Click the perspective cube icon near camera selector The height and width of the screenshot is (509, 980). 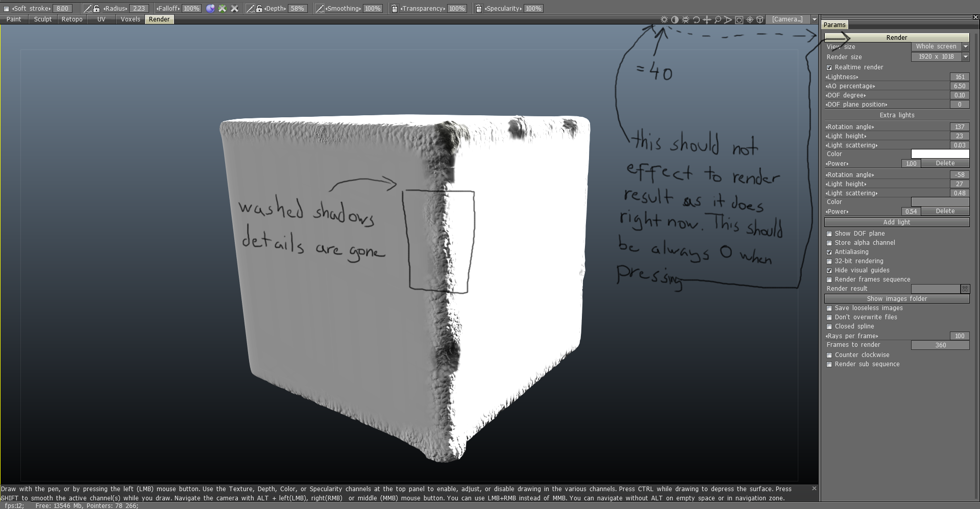pyautogui.click(x=761, y=19)
